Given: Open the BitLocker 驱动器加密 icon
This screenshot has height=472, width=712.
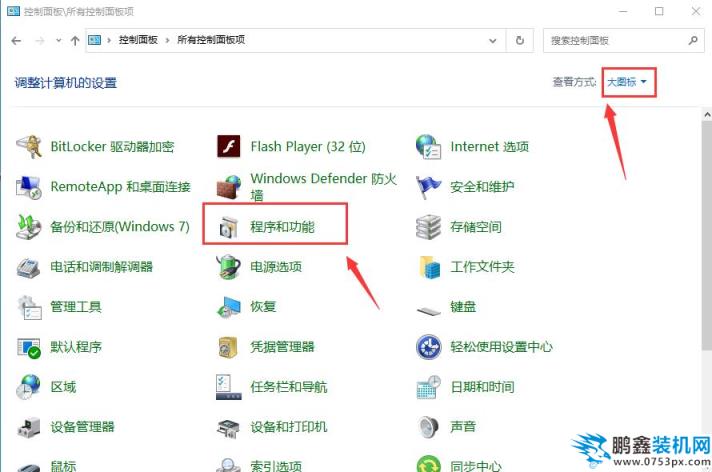Looking at the screenshot, I should click(29, 147).
